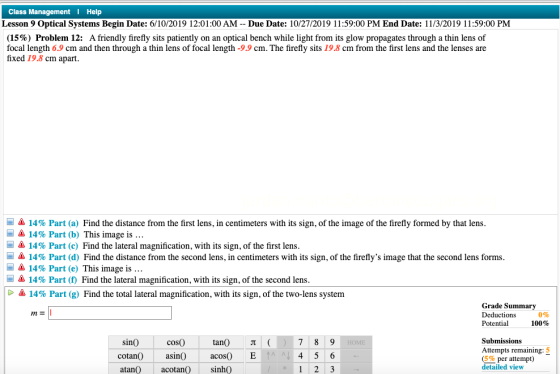This screenshot has height=374, width=560.
Task: Open the 14% Part (c) link
Action: (53, 246)
